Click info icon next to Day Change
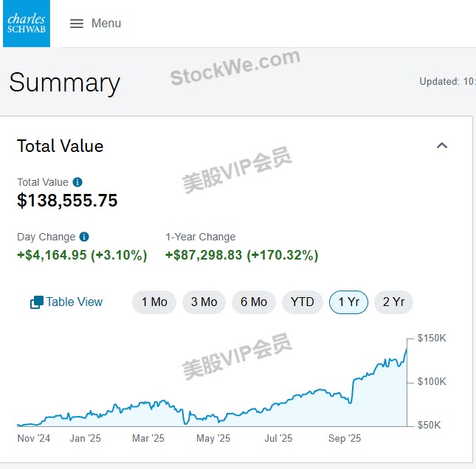The image size is (476, 469). click(84, 237)
